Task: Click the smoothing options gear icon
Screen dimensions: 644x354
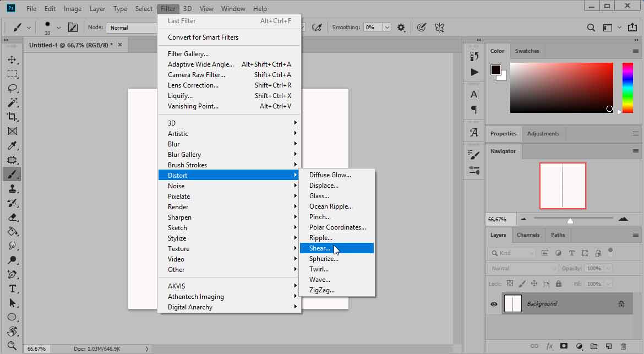Action: pos(401,27)
